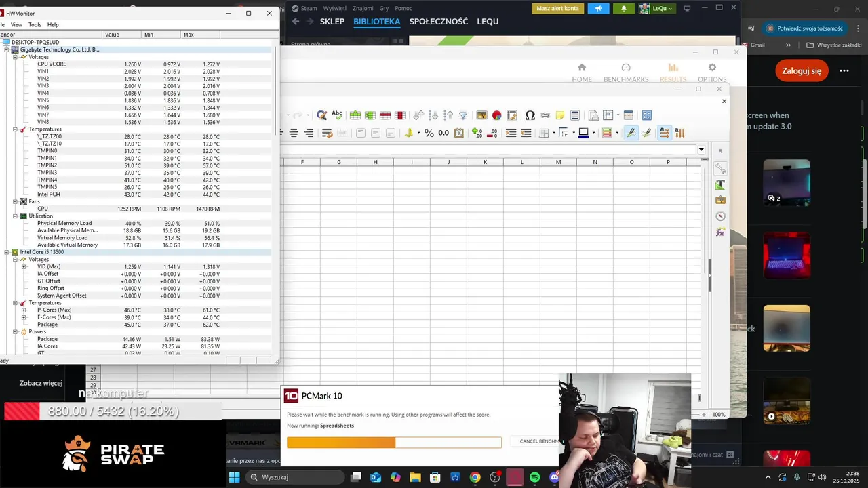
Task: Click the Find & Replace icon in spreadsheet toolbar
Action: tap(322, 115)
